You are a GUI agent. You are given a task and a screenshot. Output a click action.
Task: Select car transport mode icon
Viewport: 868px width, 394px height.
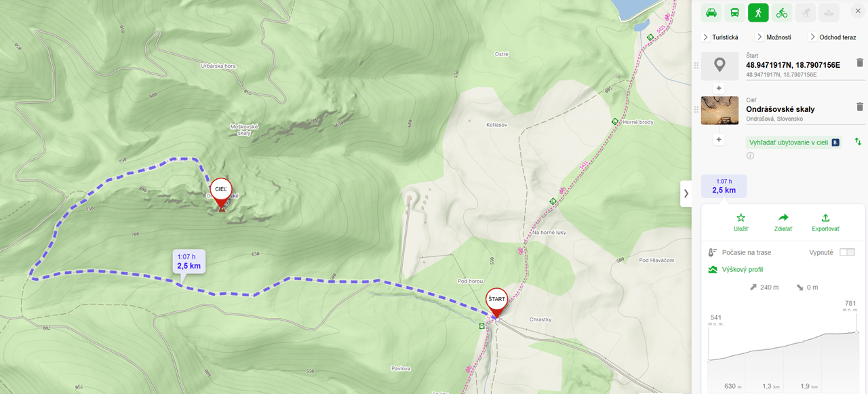pos(711,12)
